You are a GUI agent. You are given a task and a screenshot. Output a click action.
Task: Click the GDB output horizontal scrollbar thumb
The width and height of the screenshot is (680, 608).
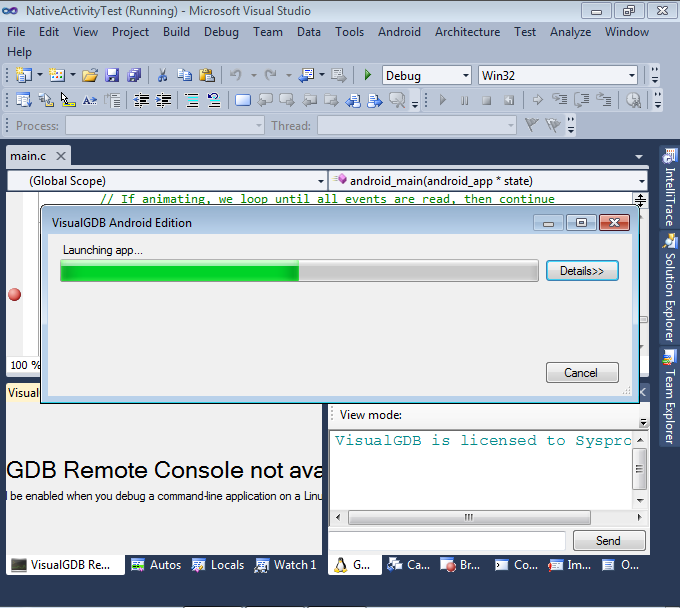click(469, 517)
